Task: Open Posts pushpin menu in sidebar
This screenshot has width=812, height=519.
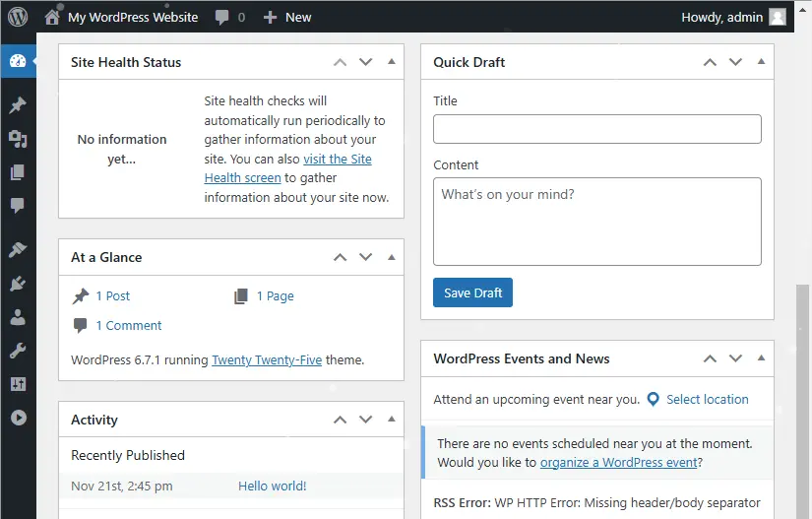Action: [18, 105]
